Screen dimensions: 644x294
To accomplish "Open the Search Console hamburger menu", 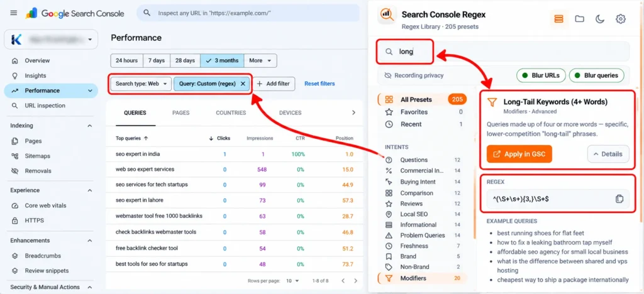I will coord(14,13).
